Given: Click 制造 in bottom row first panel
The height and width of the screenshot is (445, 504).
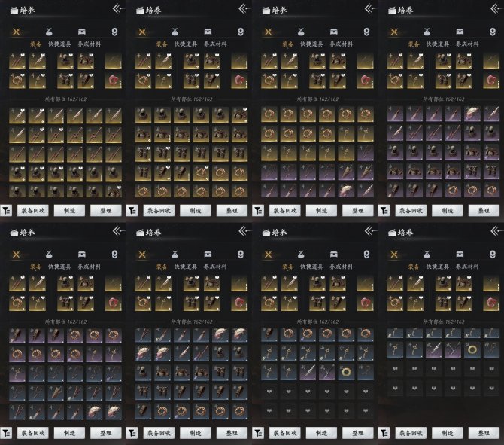Looking at the screenshot, I should click(x=69, y=433).
